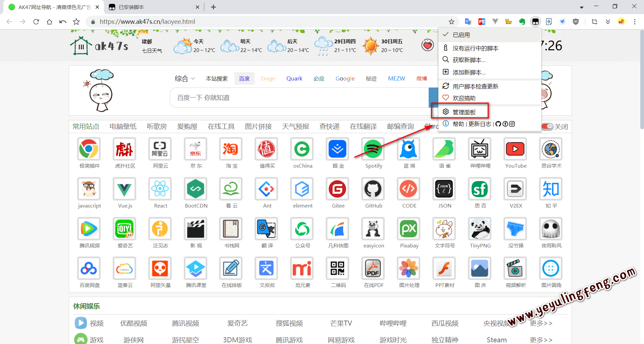
Task: Click the red heart favorite icon in header
Action: [x=427, y=45]
